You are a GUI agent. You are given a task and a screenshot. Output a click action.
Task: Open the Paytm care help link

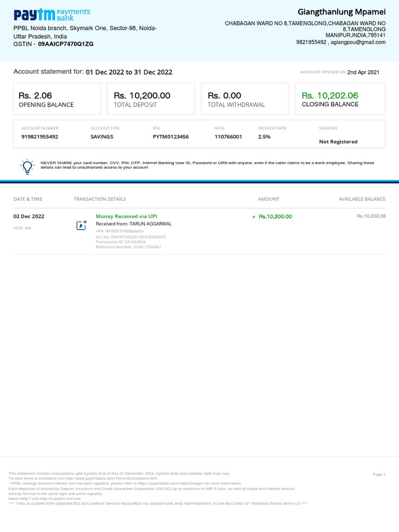pos(61,499)
